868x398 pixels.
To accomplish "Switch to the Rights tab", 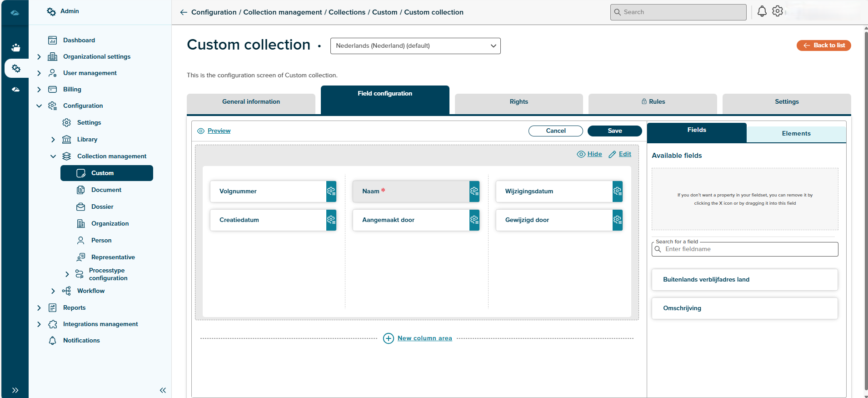I will pyautogui.click(x=519, y=102).
